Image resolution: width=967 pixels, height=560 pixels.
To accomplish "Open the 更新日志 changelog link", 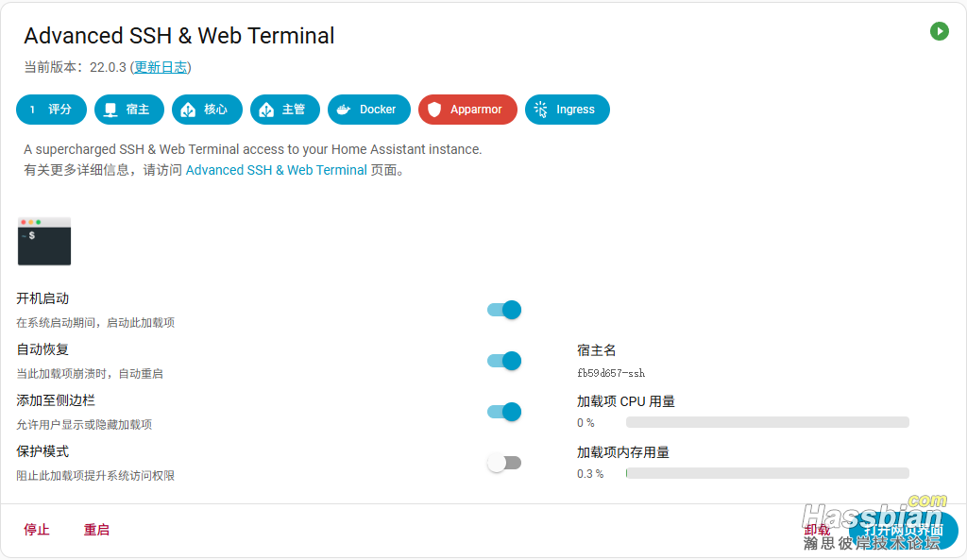I will tap(161, 67).
